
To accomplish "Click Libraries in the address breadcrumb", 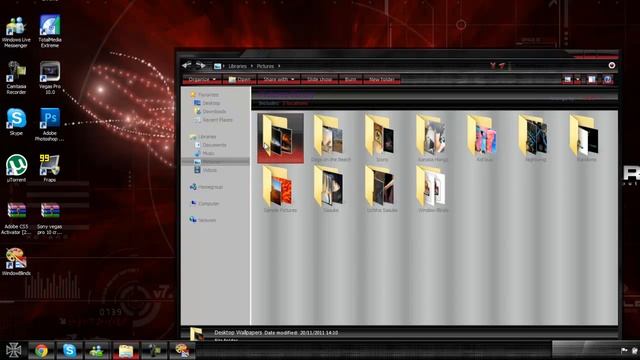I will tap(238, 66).
